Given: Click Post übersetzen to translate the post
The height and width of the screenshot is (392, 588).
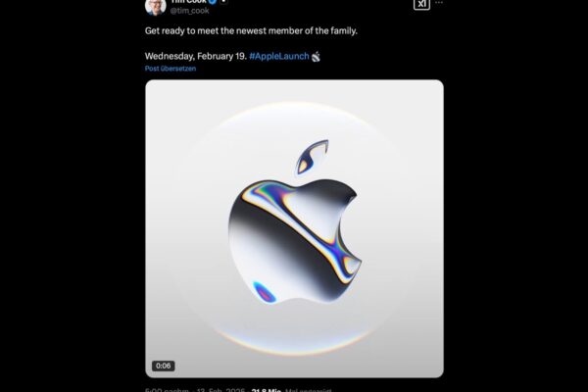Looking at the screenshot, I should coord(171,69).
